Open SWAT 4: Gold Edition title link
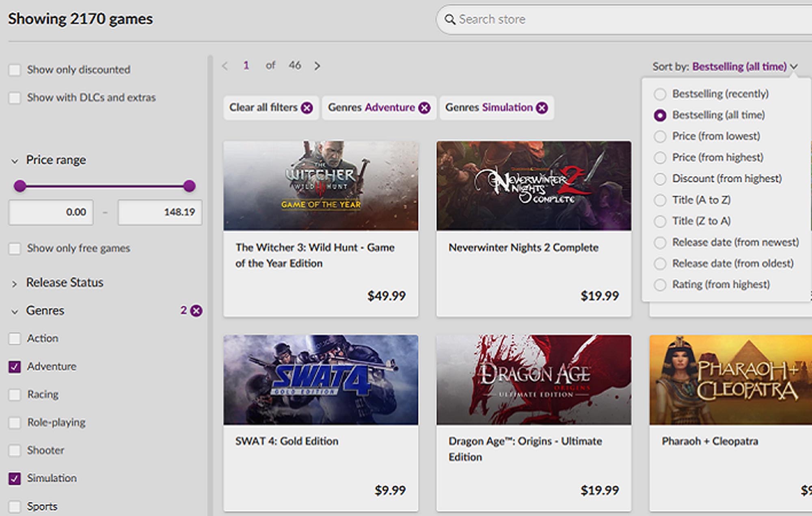812x516 pixels. (287, 441)
